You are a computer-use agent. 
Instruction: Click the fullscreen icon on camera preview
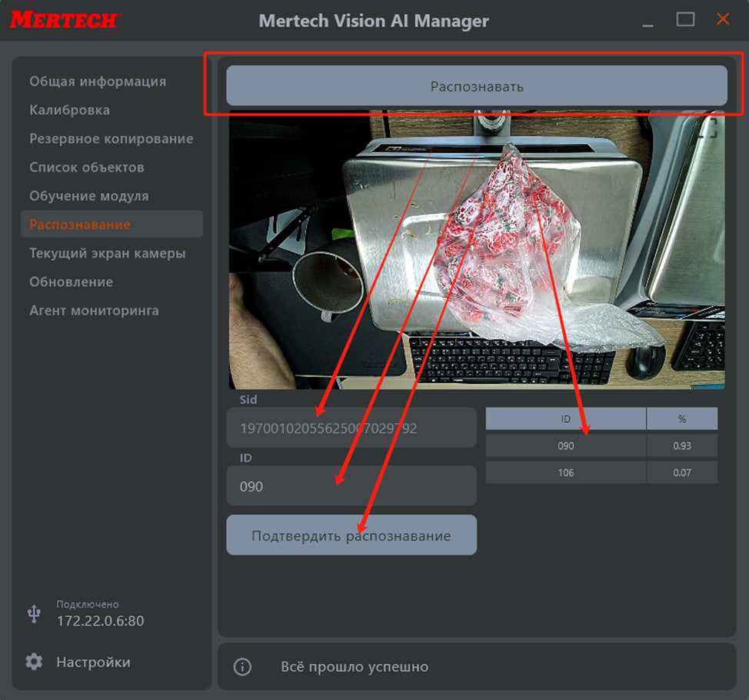(707, 127)
